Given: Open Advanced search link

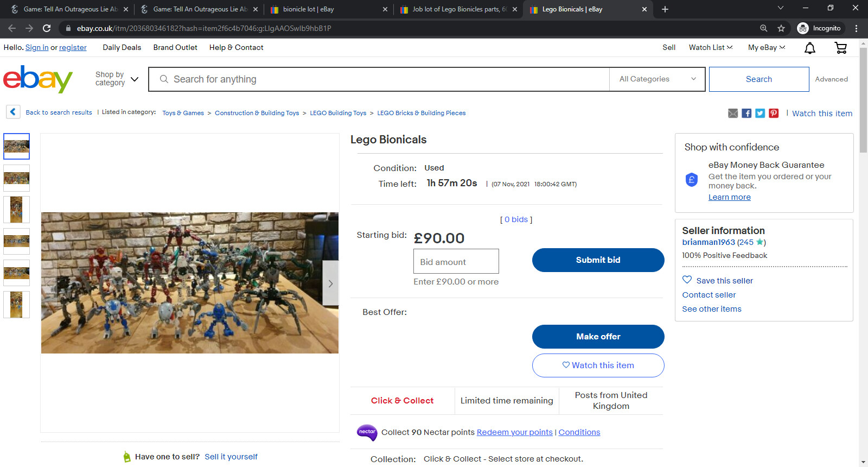Looking at the screenshot, I should (x=831, y=79).
